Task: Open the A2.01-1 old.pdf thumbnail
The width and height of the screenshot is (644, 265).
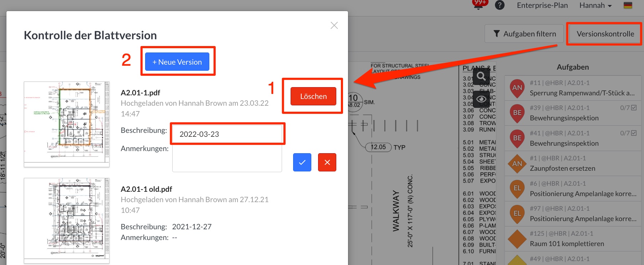Action: click(x=67, y=221)
